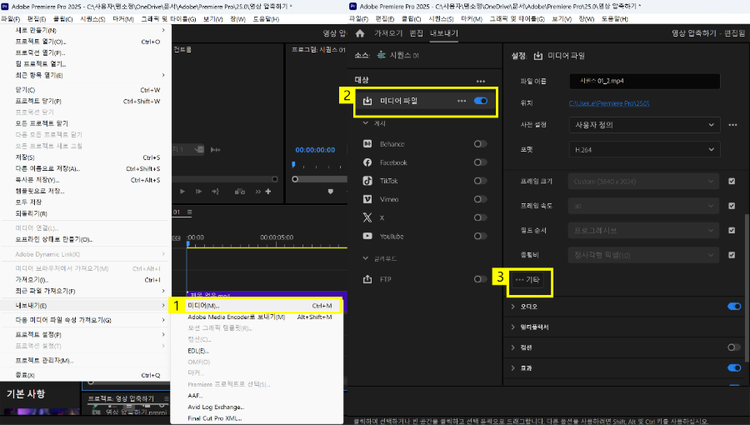Click the 기타 more settings button
The width and height of the screenshot is (750, 425).
click(528, 280)
